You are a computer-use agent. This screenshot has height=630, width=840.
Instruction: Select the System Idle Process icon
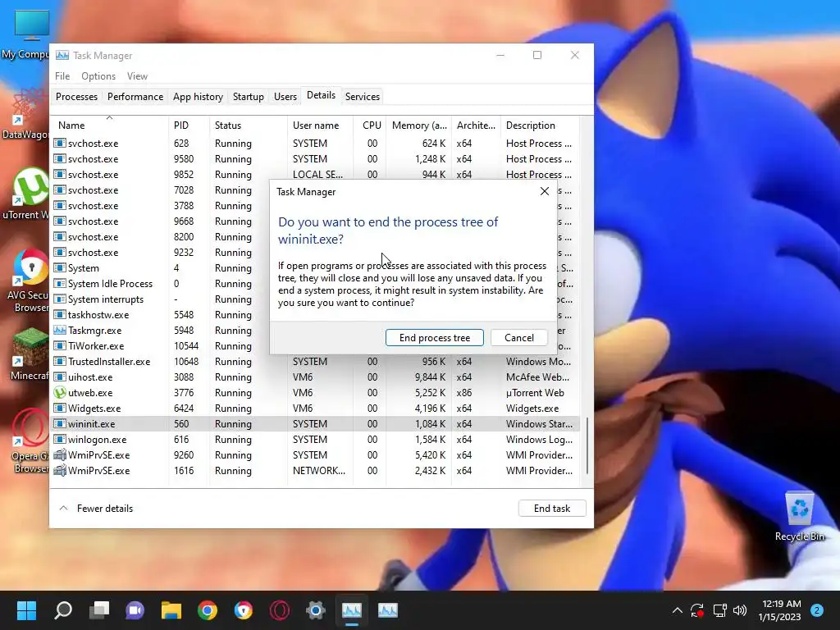tap(59, 283)
